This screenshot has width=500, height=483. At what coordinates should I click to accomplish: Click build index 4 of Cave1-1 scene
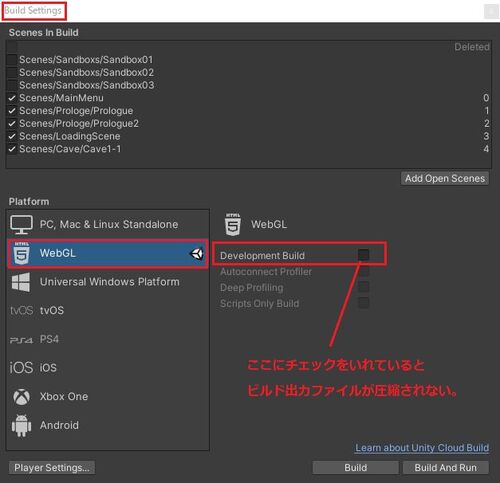tap(486, 149)
